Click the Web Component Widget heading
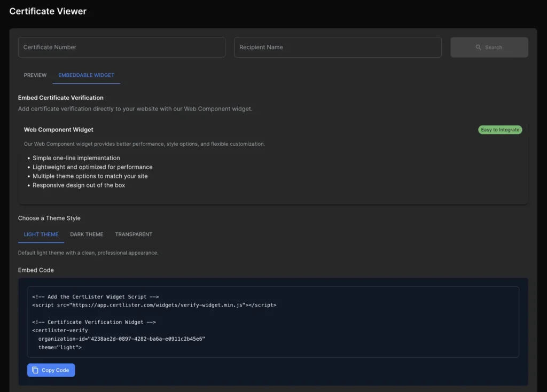547x392 pixels. click(59, 130)
